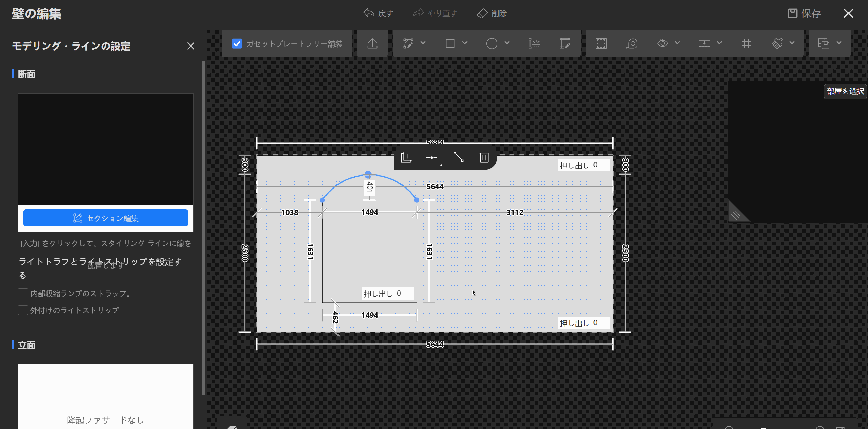The image size is (868, 429).
Task: Click the edit region pencil icon
Action: [565, 43]
